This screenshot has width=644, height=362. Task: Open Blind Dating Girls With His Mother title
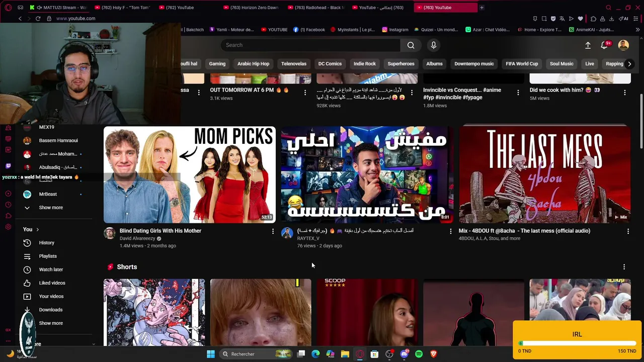[x=160, y=231]
